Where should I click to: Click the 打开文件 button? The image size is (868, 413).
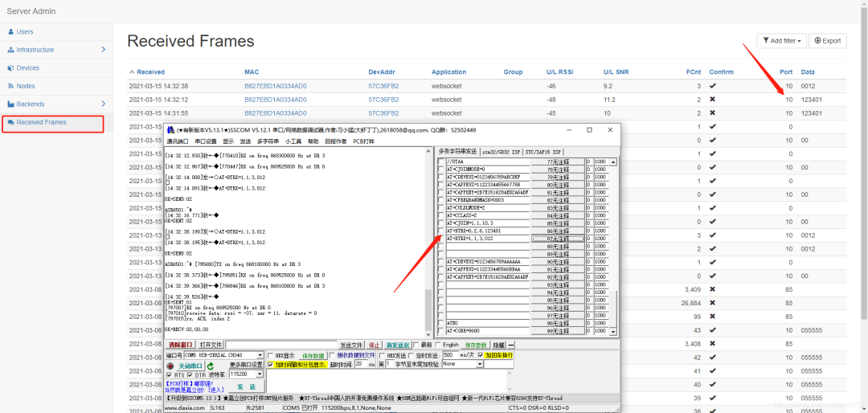coord(211,345)
